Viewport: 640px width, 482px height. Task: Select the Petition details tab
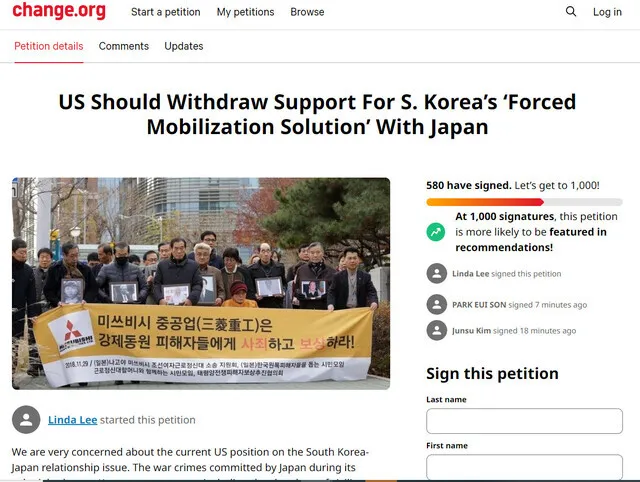49,46
